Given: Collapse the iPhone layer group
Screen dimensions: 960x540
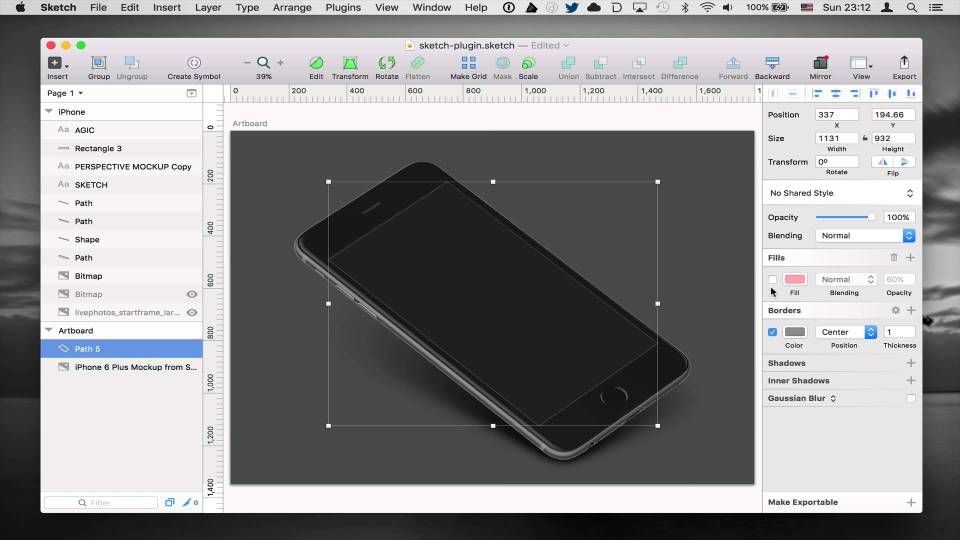Looking at the screenshot, I should click(49, 112).
